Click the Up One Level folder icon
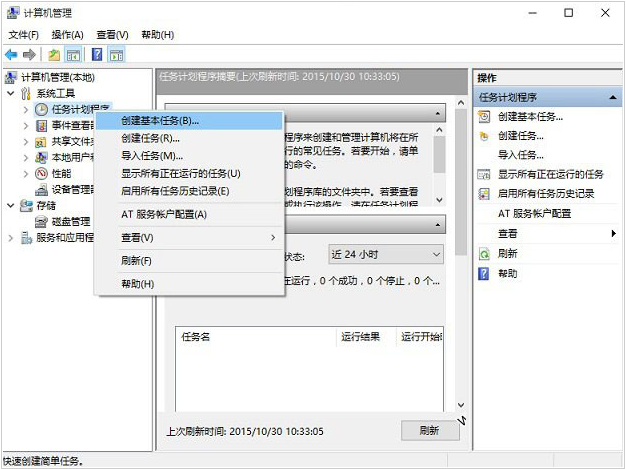626x469 pixels. pyautogui.click(x=54, y=54)
